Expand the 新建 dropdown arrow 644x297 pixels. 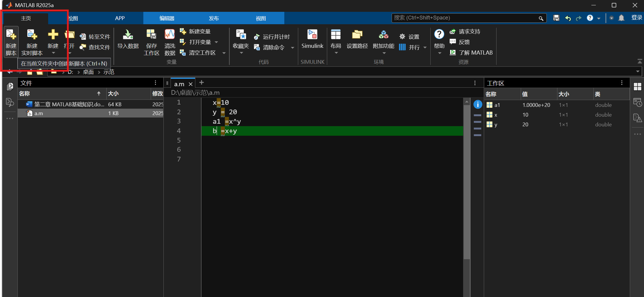point(53,53)
